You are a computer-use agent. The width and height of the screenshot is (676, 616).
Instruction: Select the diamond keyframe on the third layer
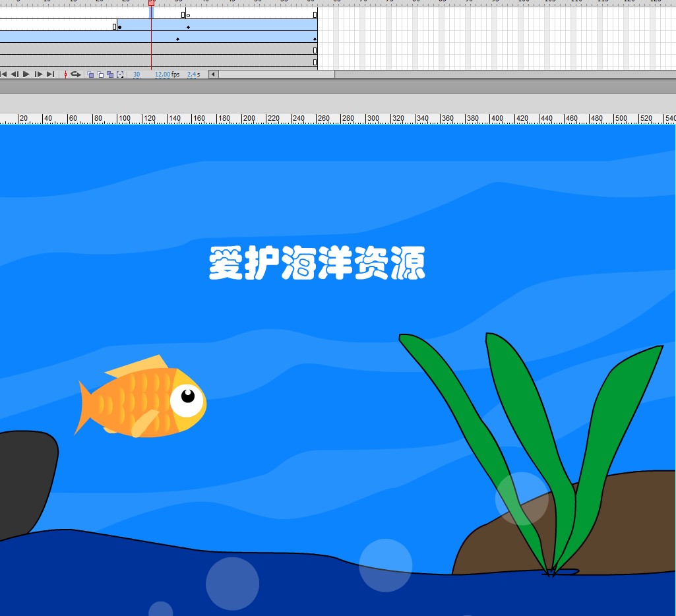[177, 38]
